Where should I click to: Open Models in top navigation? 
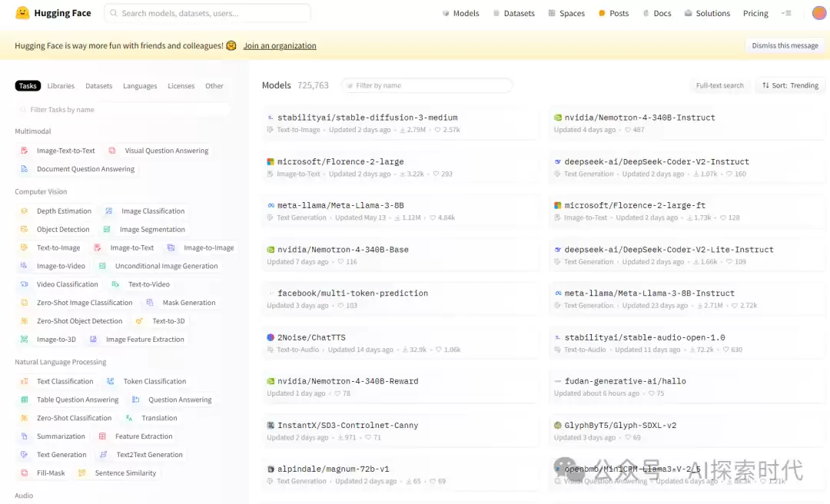[460, 13]
